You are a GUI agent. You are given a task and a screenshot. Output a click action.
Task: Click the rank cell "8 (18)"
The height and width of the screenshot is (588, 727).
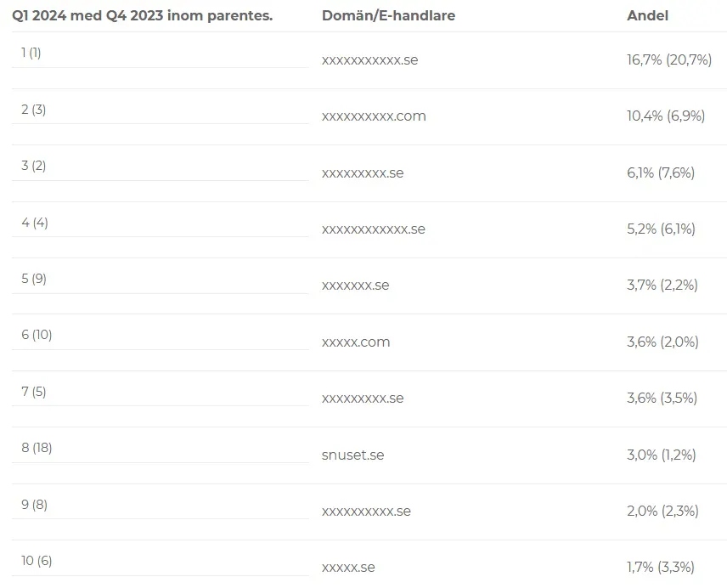point(37,448)
